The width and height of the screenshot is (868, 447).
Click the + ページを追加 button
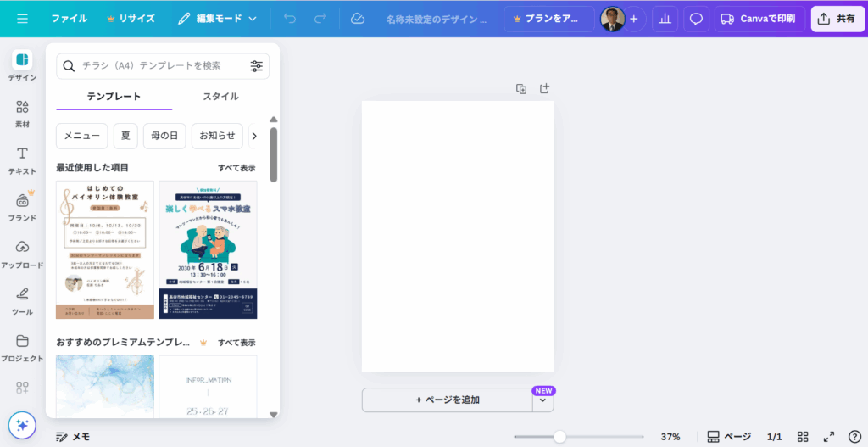pyautogui.click(x=448, y=400)
